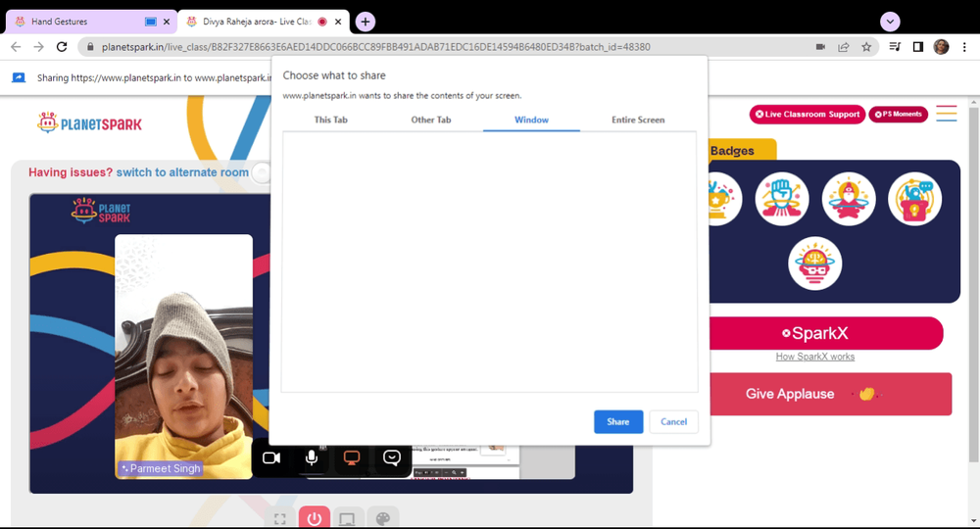This screenshot has height=529, width=980.
Task: Open How SparkX works link
Action: point(815,357)
